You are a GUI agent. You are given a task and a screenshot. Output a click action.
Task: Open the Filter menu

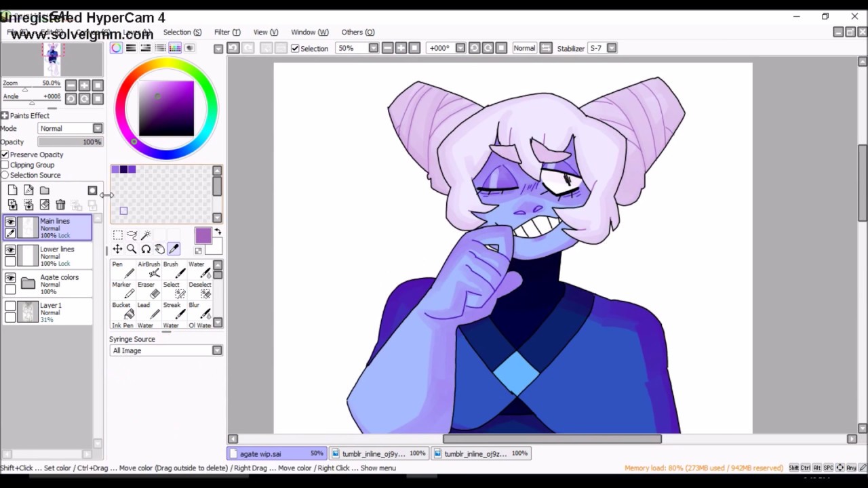coord(227,32)
